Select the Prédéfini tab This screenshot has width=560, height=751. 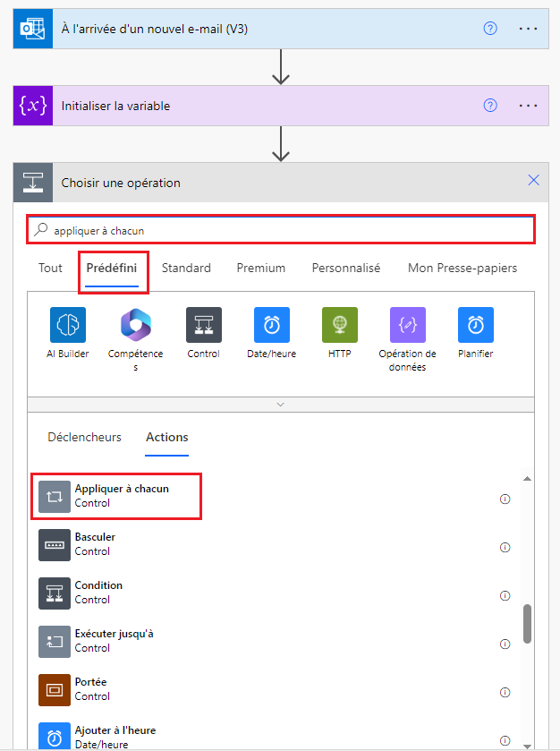point(112,268)
